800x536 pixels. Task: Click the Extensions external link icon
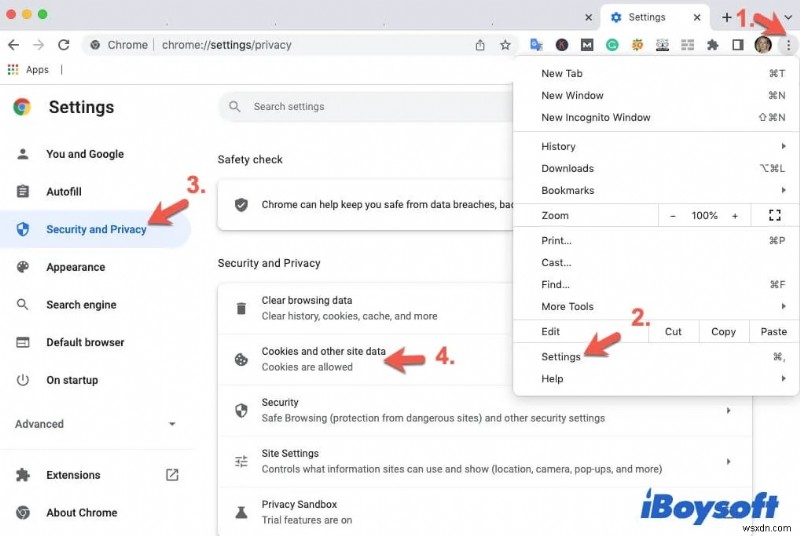pos(172,475)
